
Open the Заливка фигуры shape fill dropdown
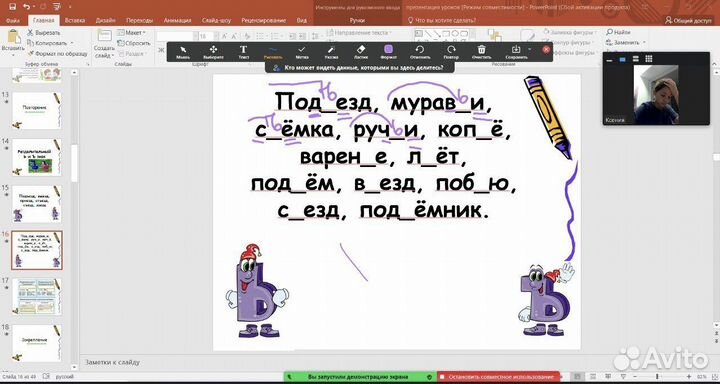(569, 32)
